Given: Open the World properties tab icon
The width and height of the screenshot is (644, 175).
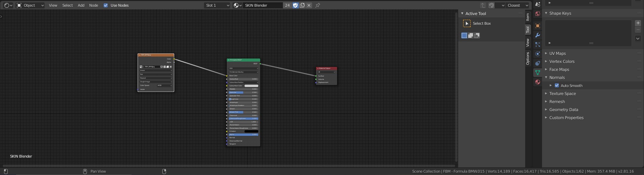Looking at the screenshot, I should point(537,14).
